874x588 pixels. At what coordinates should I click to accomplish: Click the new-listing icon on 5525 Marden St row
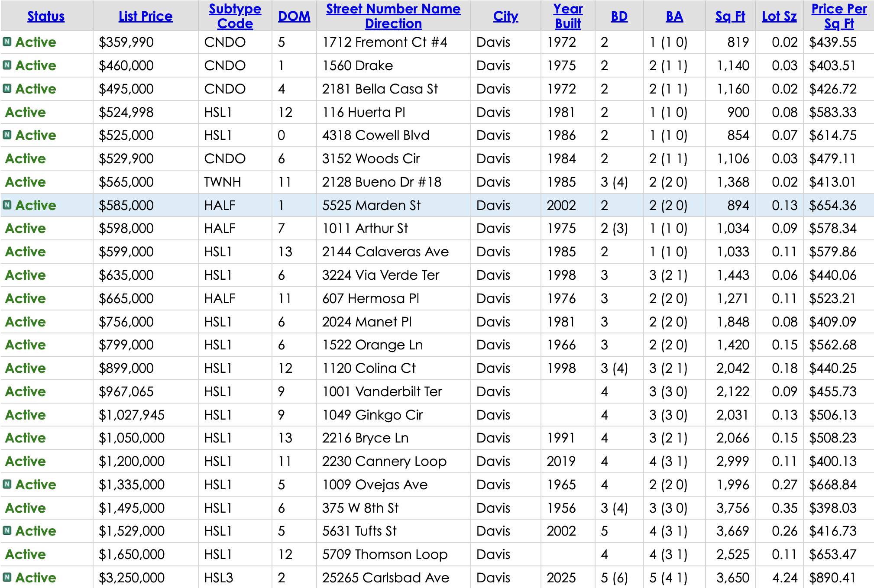(x=7, y=205)
